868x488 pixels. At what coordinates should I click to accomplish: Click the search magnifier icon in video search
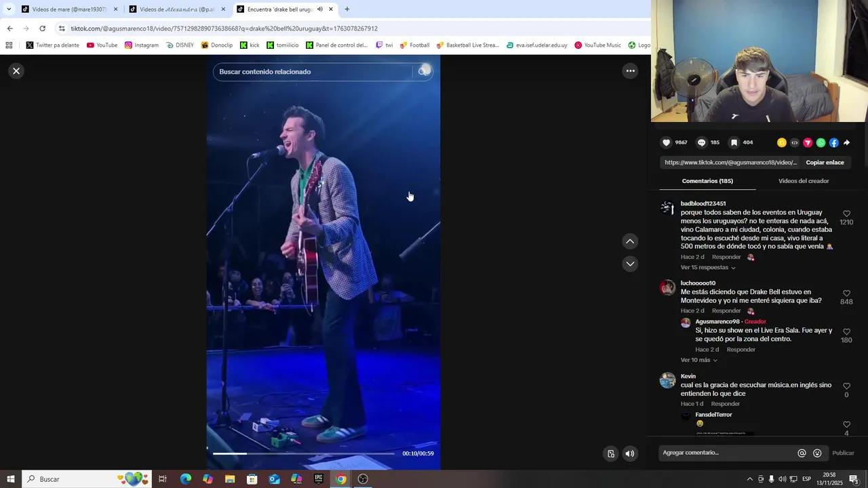coord(423,72)
